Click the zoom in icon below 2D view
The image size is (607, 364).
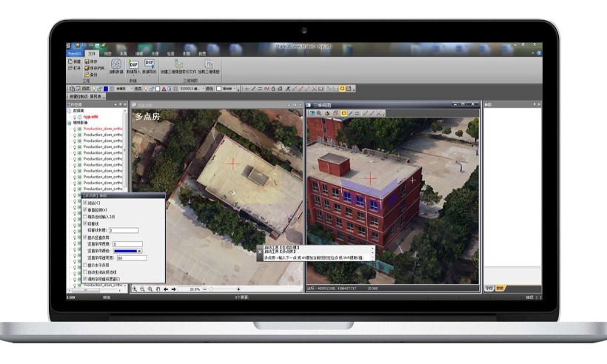pos(134,289)
